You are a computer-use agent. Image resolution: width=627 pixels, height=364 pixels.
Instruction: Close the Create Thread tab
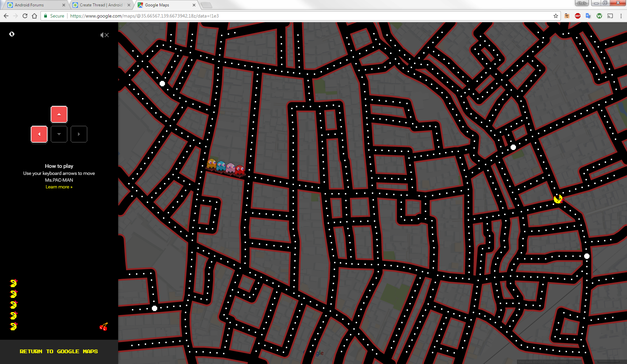point(129,5)
